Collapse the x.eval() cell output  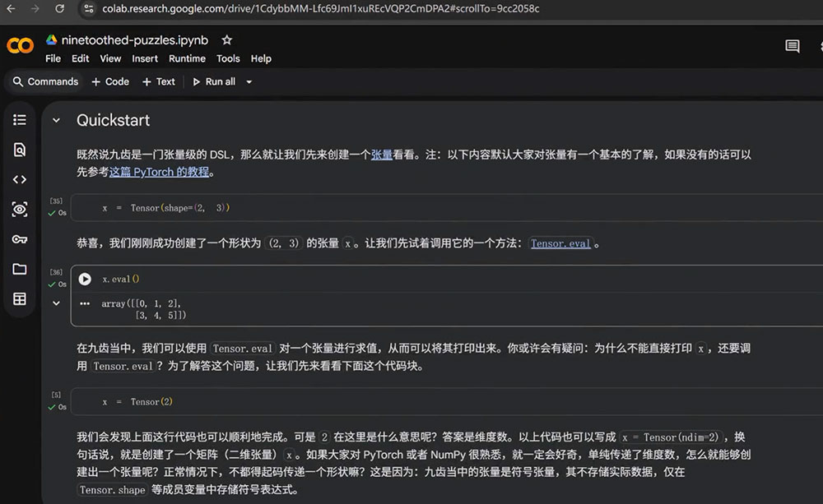[x=56, y=303]
